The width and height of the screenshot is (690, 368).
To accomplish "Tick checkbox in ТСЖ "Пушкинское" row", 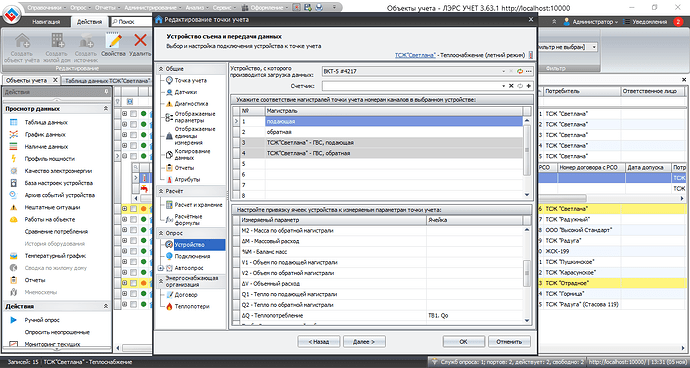I will pos(133,262).
